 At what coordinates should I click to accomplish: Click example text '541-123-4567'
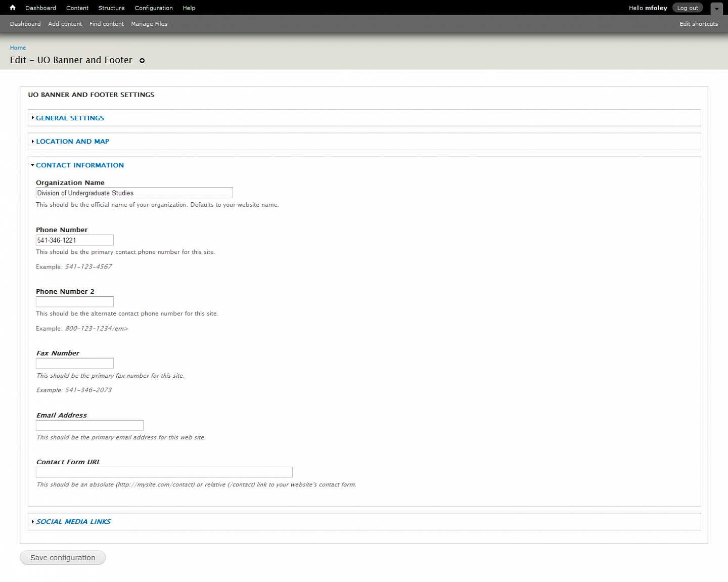click(x=88, y=267)
